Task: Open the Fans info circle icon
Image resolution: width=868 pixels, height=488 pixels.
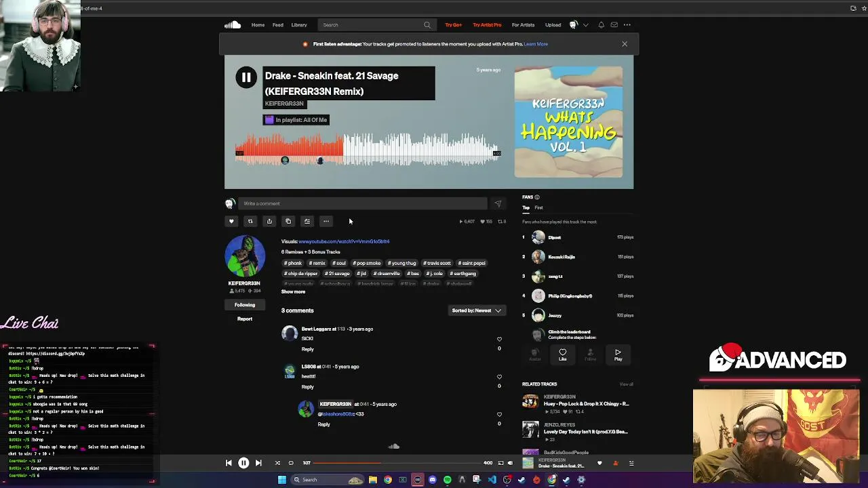Action: pyautogui.click(x=537, y=197)
